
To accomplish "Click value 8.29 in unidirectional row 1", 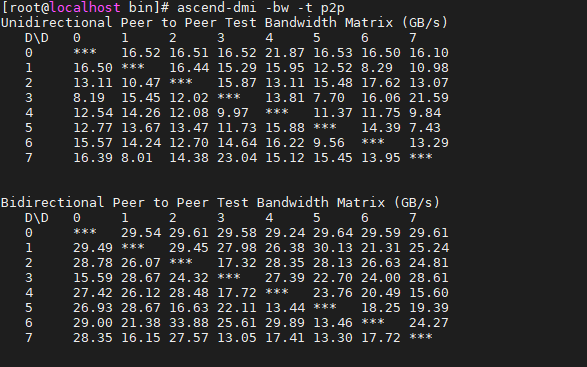I will tap(377, 68).
